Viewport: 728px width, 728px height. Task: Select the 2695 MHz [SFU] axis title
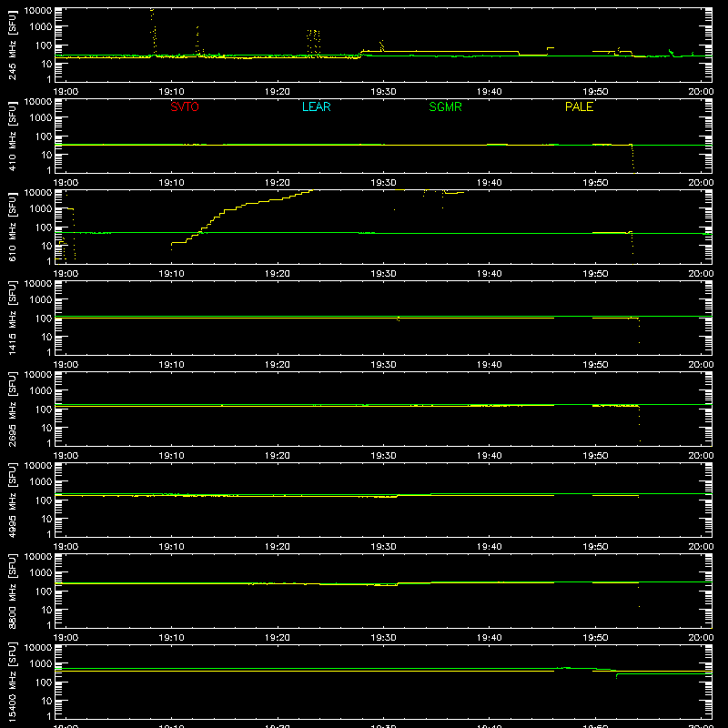tap(13, 409)
